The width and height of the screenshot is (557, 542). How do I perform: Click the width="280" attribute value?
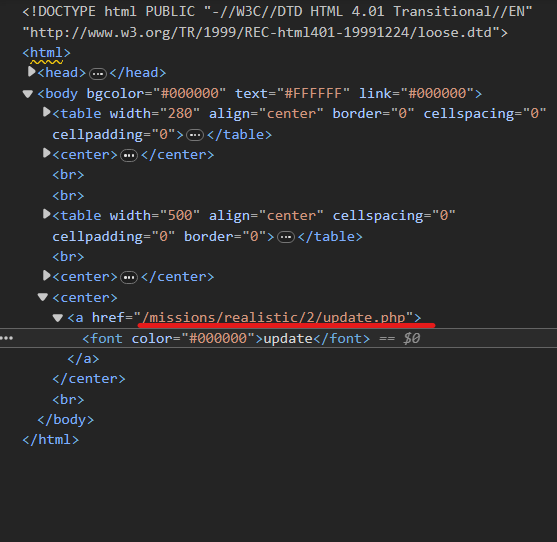[180, 114]
